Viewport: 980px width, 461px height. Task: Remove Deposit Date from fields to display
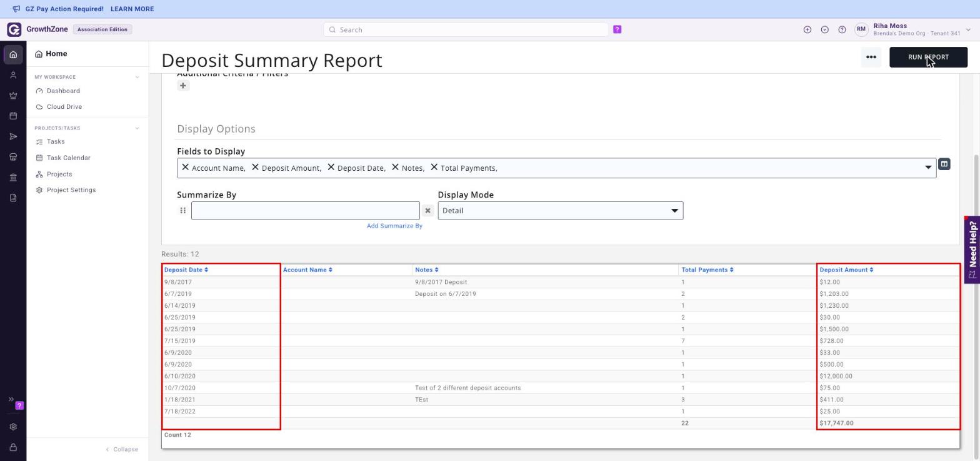331,168
